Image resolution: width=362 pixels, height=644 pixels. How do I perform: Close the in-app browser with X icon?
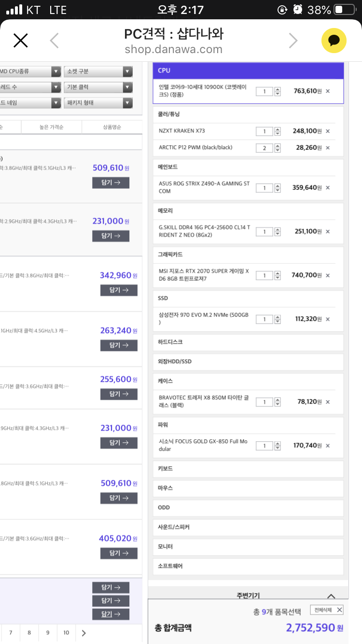(21, 41)
